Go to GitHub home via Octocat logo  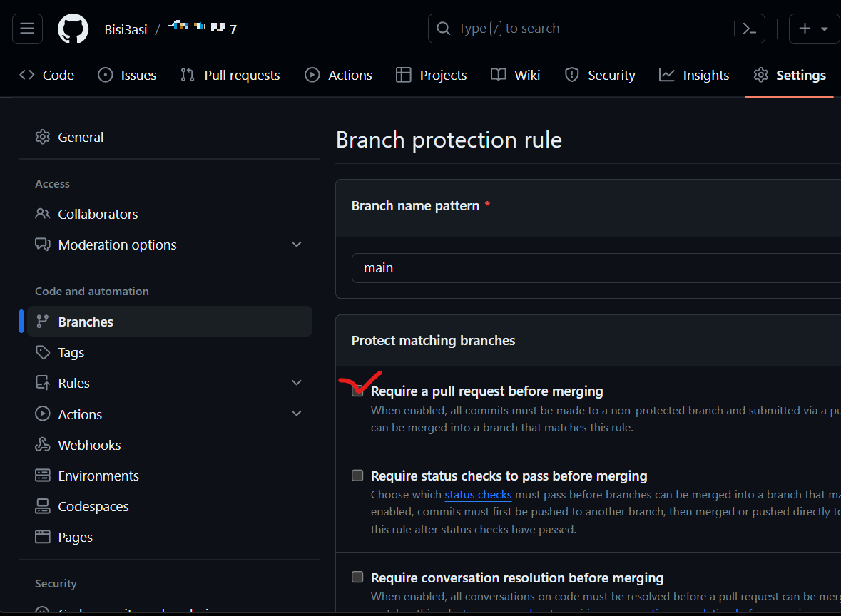73,29
